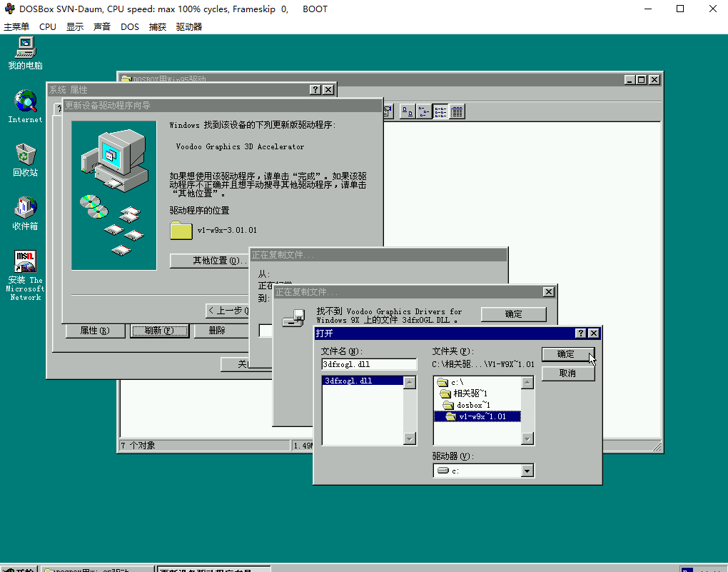Screen dimensions: 728x572
Task: Switch explorer window to large icons view
Action: tap(407, 111)
